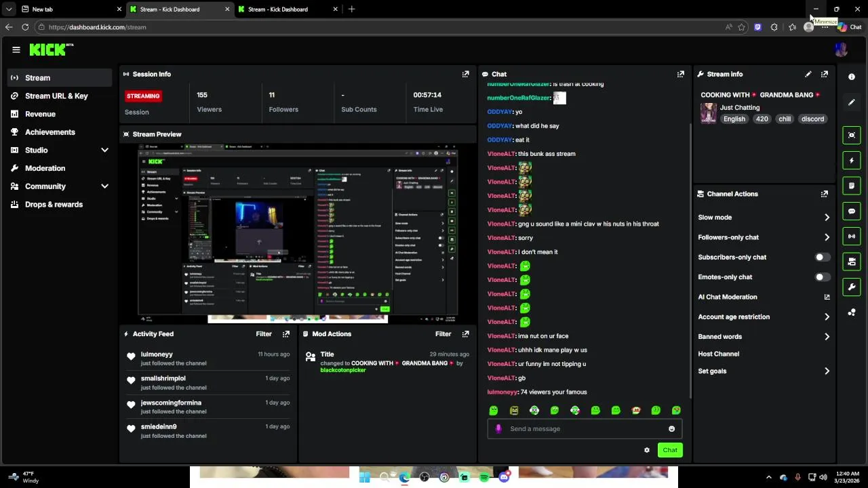Click the browser address bar URL
This screenshot has width=868, height=488.
click(x=97, y=27)
